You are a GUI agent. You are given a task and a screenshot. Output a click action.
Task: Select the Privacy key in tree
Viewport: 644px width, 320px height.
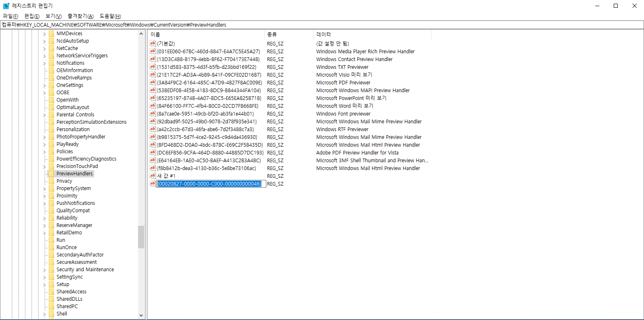64,181
